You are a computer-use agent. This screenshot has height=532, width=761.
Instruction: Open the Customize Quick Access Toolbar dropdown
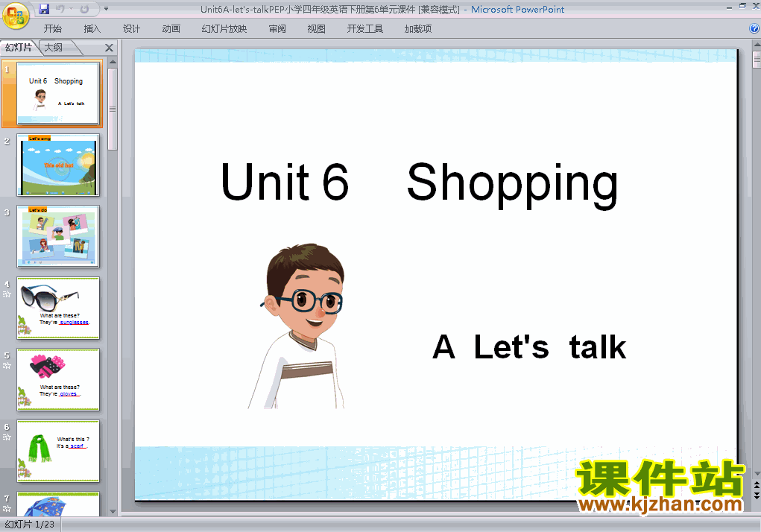point(107,9)
